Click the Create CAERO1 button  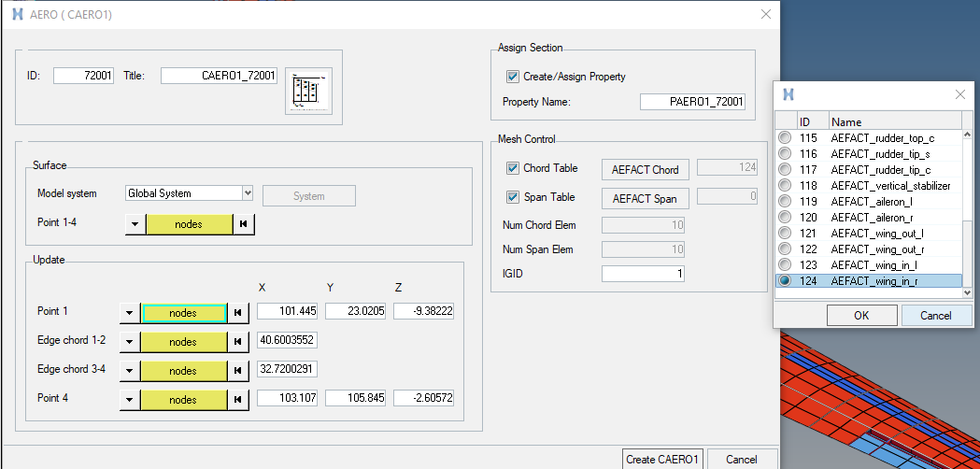click(661, 459)
